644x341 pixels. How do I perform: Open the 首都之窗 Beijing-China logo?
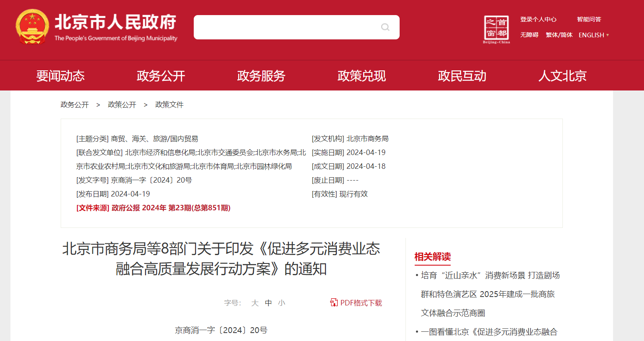point(496,29)
